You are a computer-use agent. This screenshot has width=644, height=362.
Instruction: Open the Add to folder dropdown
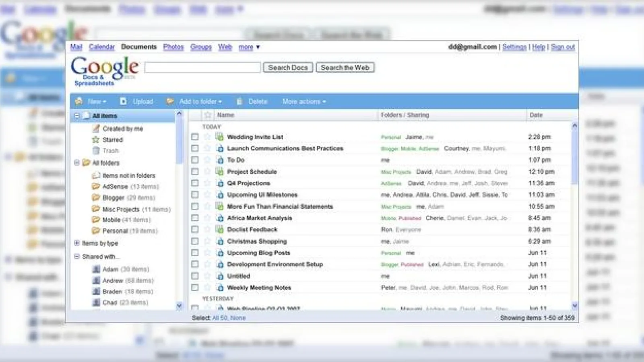(x=200, y=101)
